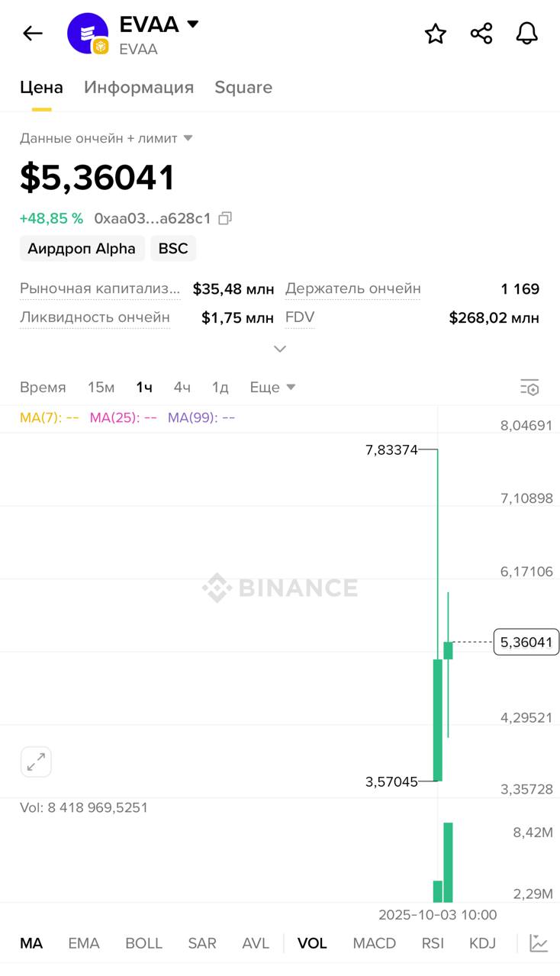Add EVAA to favorites with star icon
Image resolution: width=560 pixels, height=976 pixels.
436,34
